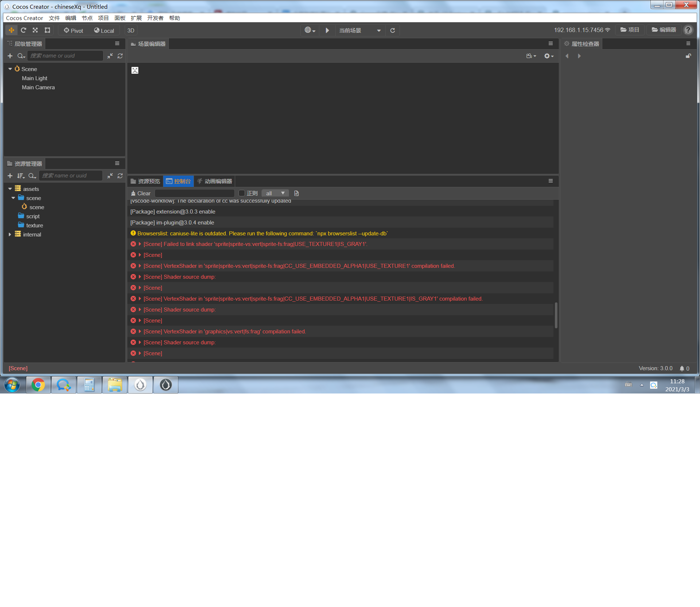Clear the console log

pos(141,193)
